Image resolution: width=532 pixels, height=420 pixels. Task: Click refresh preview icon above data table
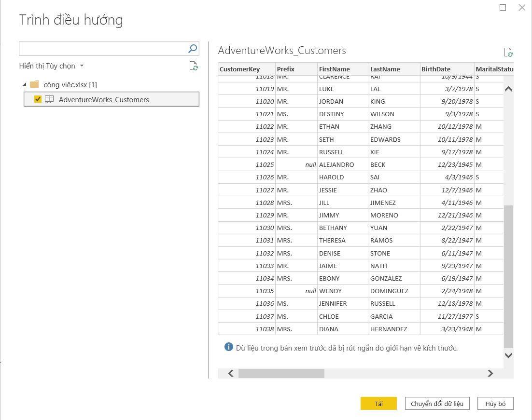click(x=508, y=52)
